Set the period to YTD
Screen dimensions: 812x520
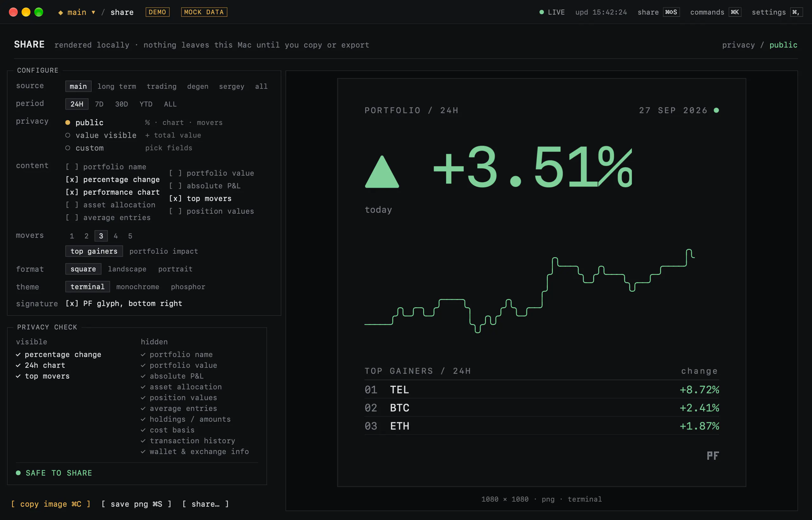point(146,104)
